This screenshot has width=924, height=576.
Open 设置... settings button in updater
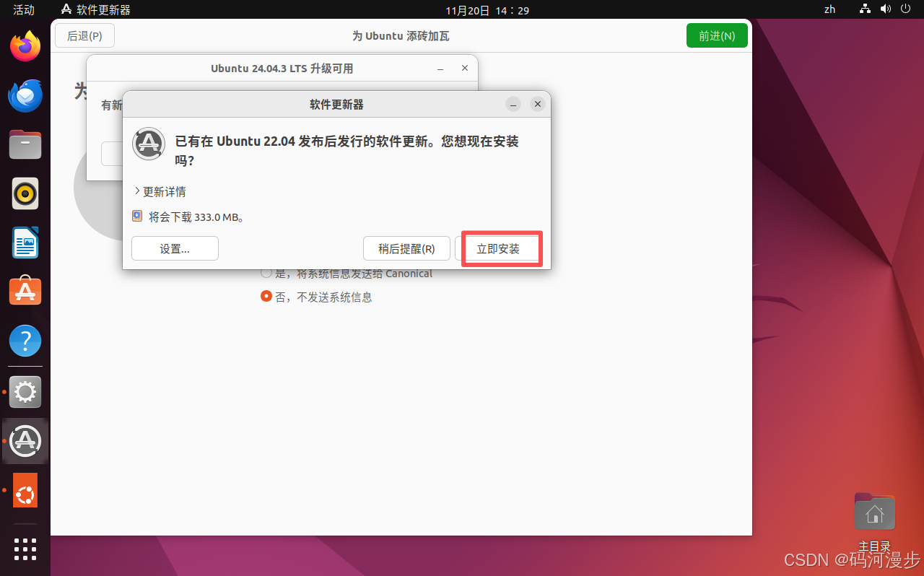pyautogui.click(x=175, y=248)
